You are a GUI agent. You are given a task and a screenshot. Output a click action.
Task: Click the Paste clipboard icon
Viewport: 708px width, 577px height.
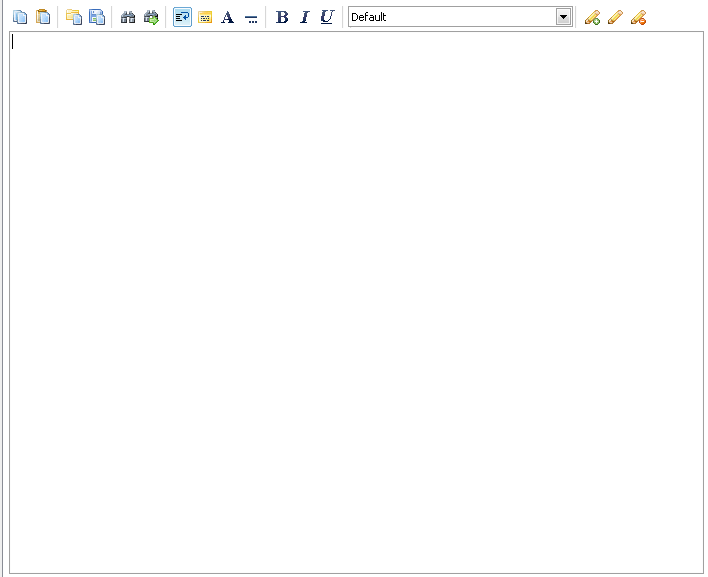point(43,17)
